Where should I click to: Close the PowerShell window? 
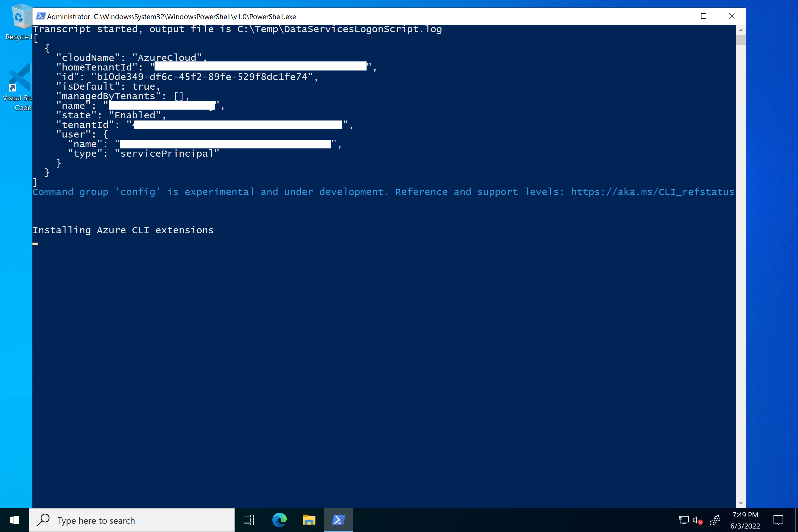point(732,16)
